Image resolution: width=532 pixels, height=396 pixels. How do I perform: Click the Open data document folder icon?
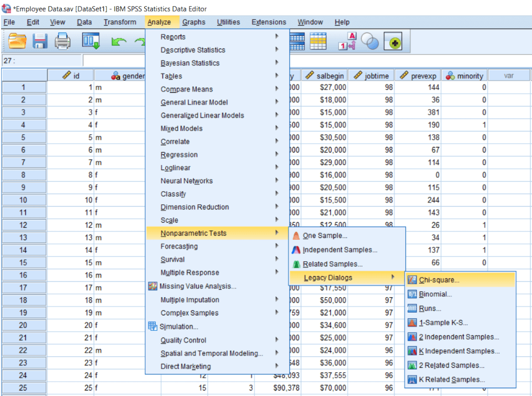pyautogui.click(x=17, y=41)
